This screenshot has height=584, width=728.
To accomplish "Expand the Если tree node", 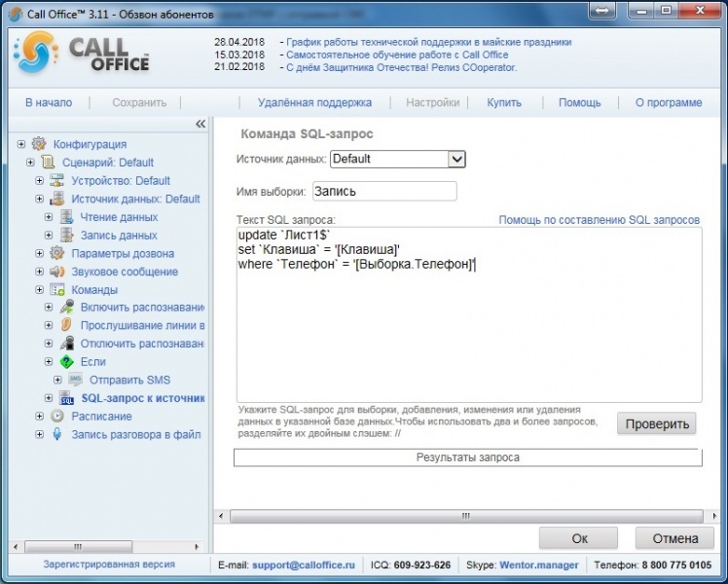I will point(49,362).
